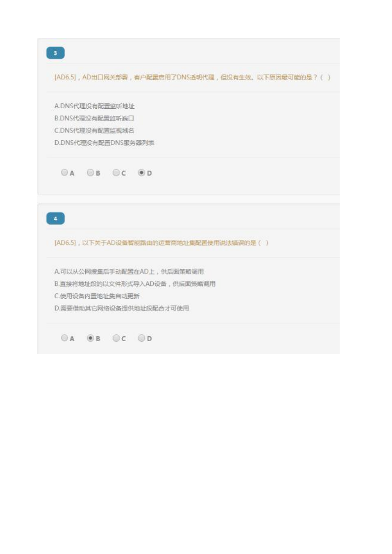The width and height of the screenshot is (392, 554).
Task: Select radio option C for question 3
Action: pyautogui.click(x=116, y=172)
